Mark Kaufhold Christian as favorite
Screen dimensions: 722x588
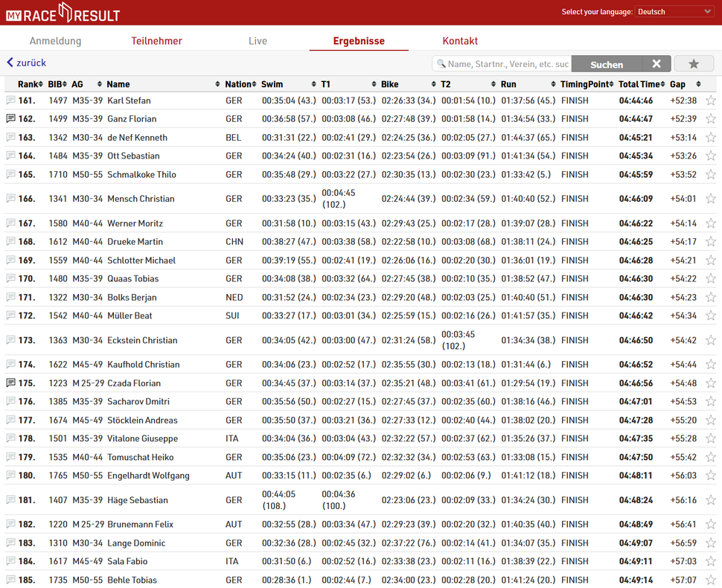point(711,364)
